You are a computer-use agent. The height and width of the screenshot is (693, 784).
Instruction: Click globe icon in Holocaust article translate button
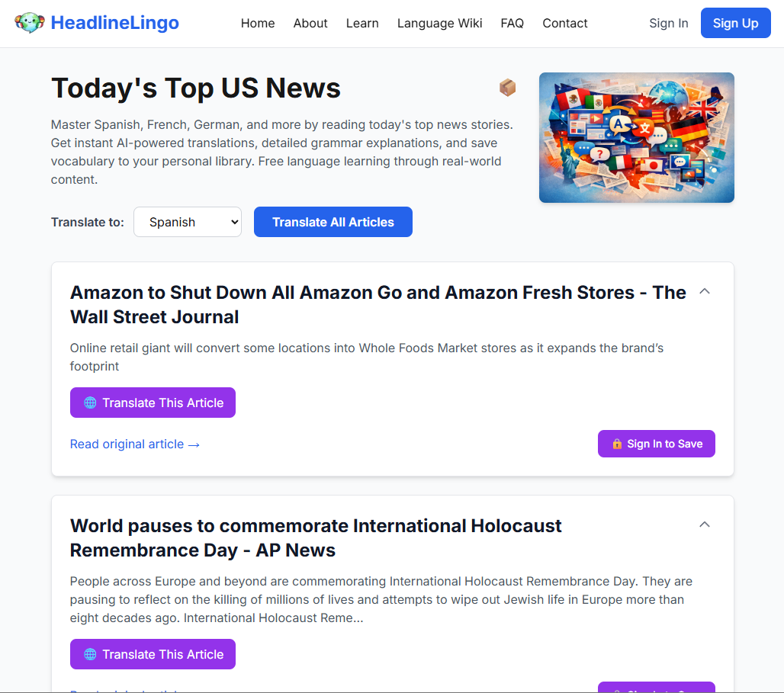coord(90,654)
